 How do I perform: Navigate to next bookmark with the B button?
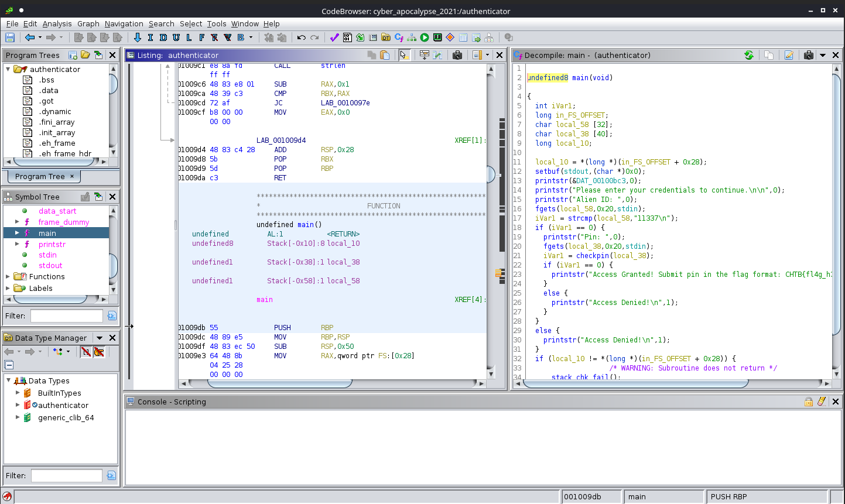coord(241,37)
